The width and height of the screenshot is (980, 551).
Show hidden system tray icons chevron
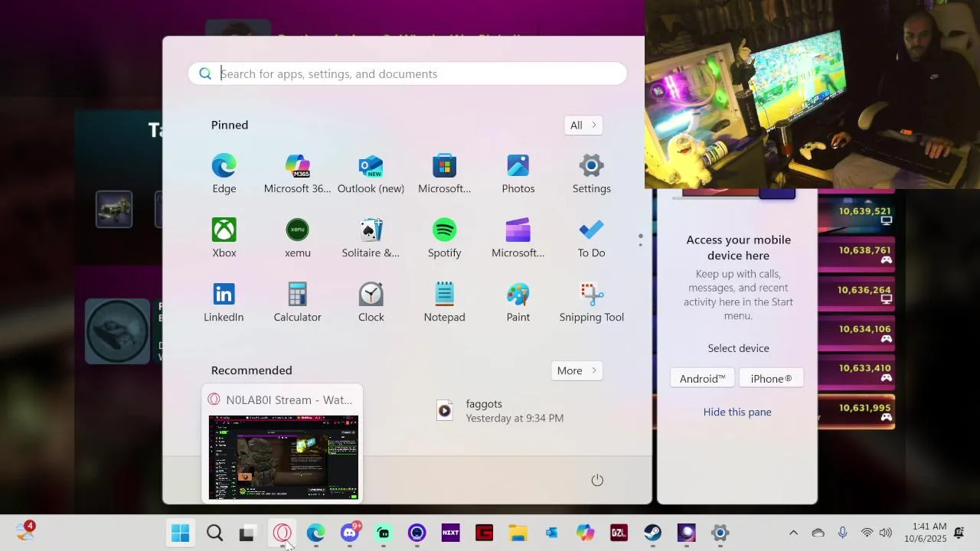click(793, 533)
